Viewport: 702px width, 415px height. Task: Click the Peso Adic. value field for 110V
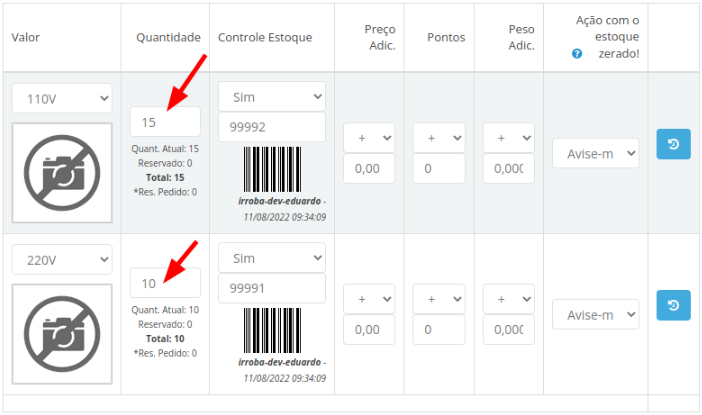[509, 168]
